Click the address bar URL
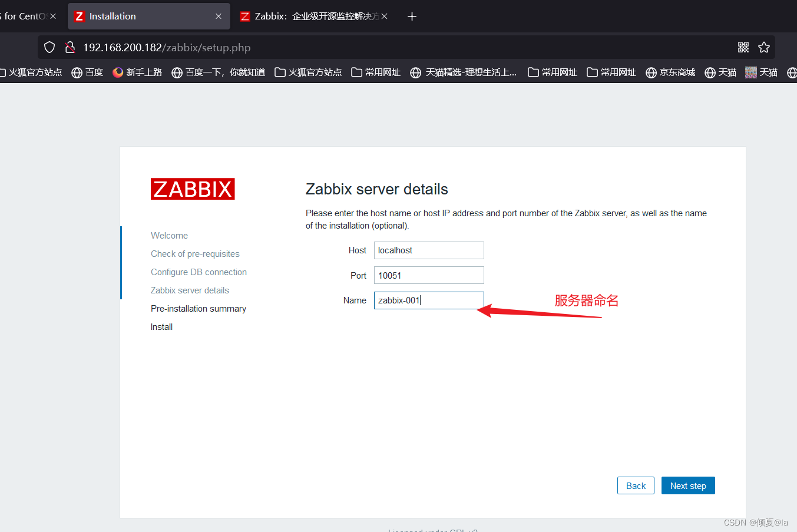797x532 pixels. (x=167, y=48)
